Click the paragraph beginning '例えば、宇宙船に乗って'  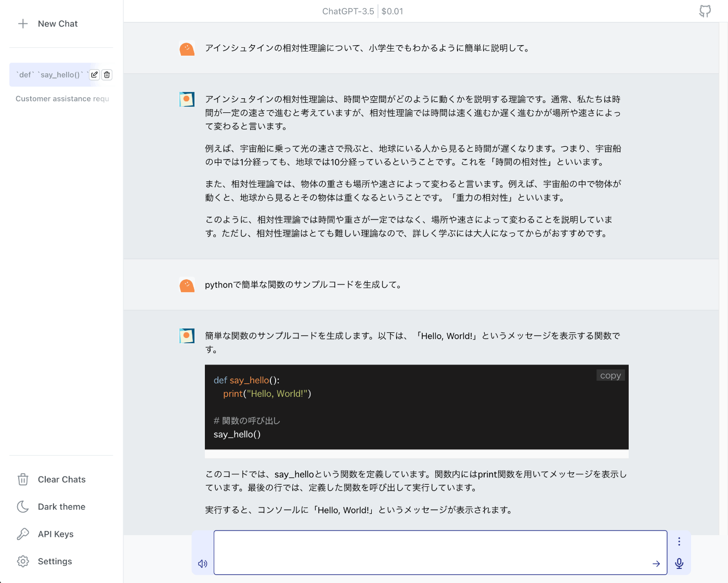coord(413,156)
